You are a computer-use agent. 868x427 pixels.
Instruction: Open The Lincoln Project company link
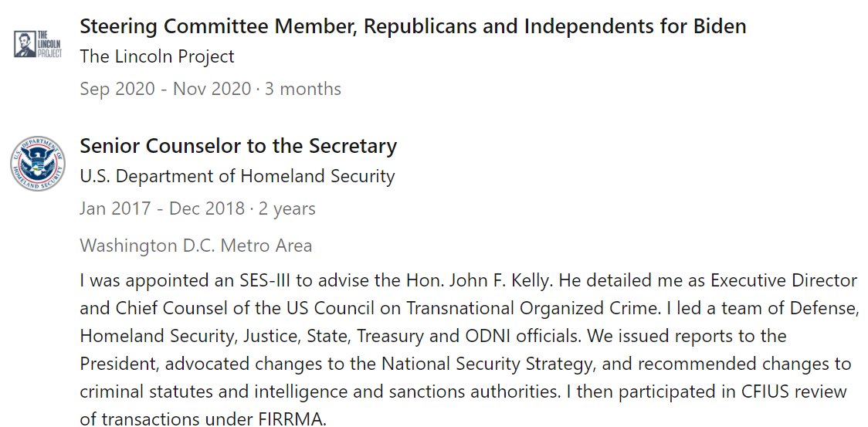[x=157, y=56]
